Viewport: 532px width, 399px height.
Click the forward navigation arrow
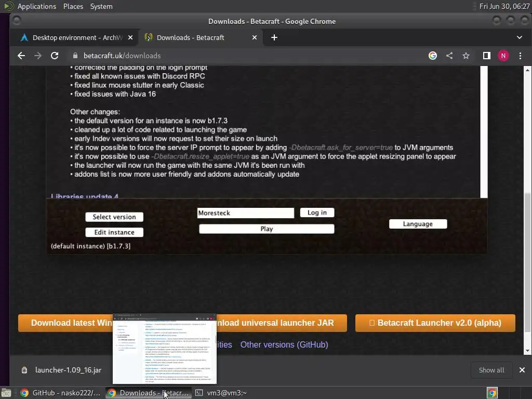click(x=38, y=56)
